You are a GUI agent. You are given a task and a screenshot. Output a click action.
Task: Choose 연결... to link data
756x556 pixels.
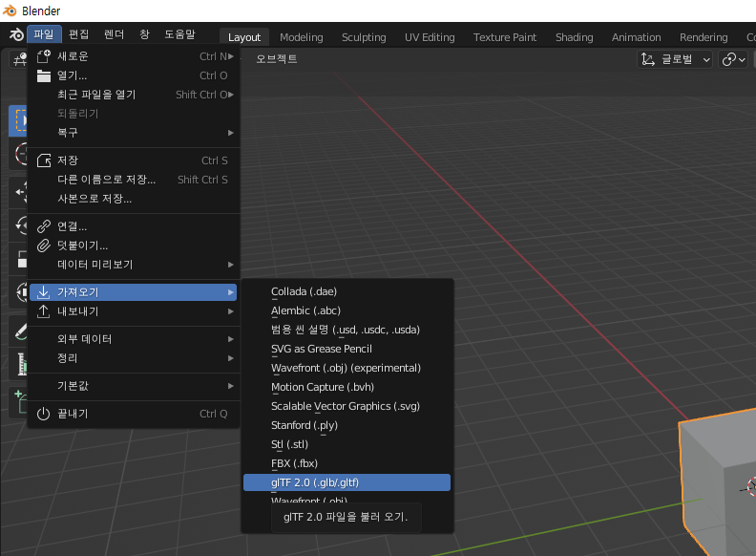pos(134,226)
